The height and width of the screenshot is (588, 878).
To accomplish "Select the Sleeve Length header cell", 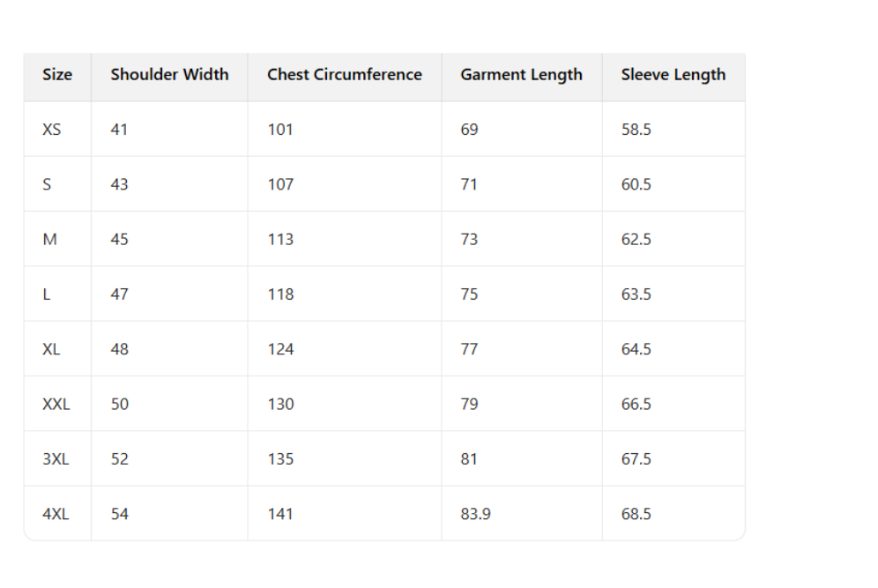I will tap(673, 75).
